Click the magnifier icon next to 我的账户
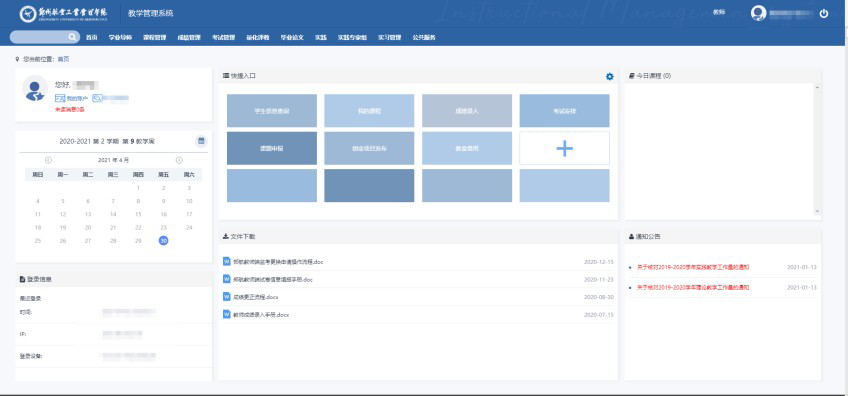Viewport: 848px width, 396px height. 97,98
